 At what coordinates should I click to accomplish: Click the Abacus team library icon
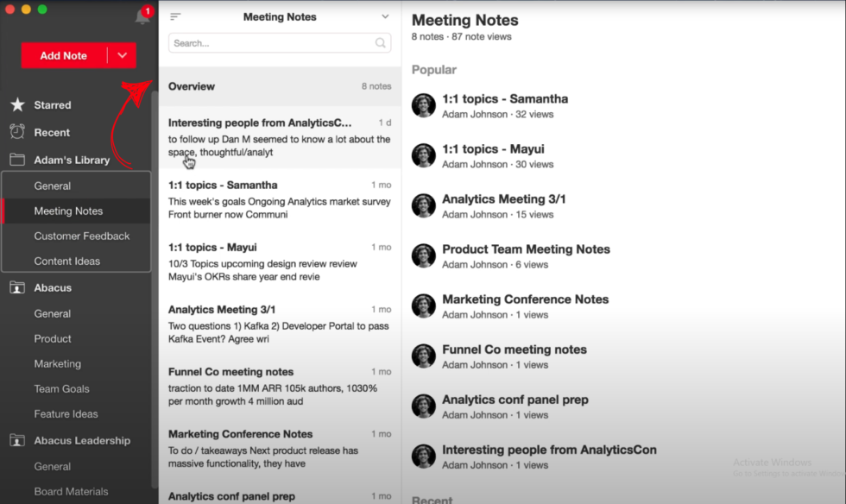[19, 287]
